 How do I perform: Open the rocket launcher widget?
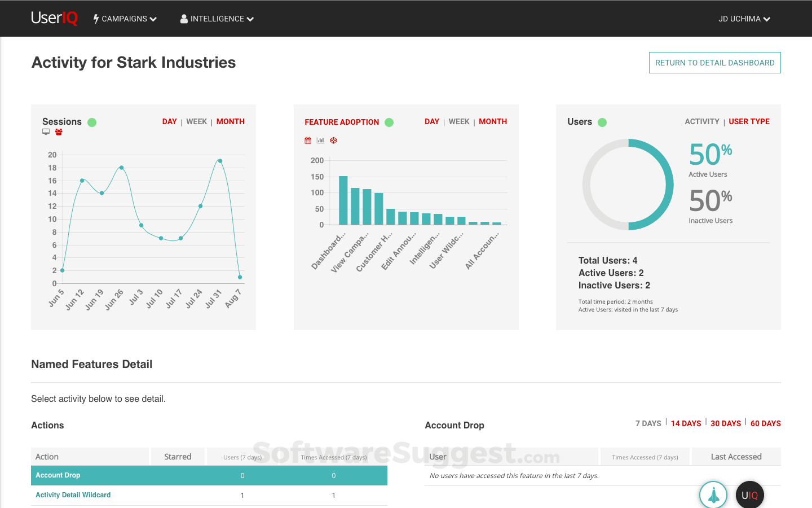[x=713, y=494]
